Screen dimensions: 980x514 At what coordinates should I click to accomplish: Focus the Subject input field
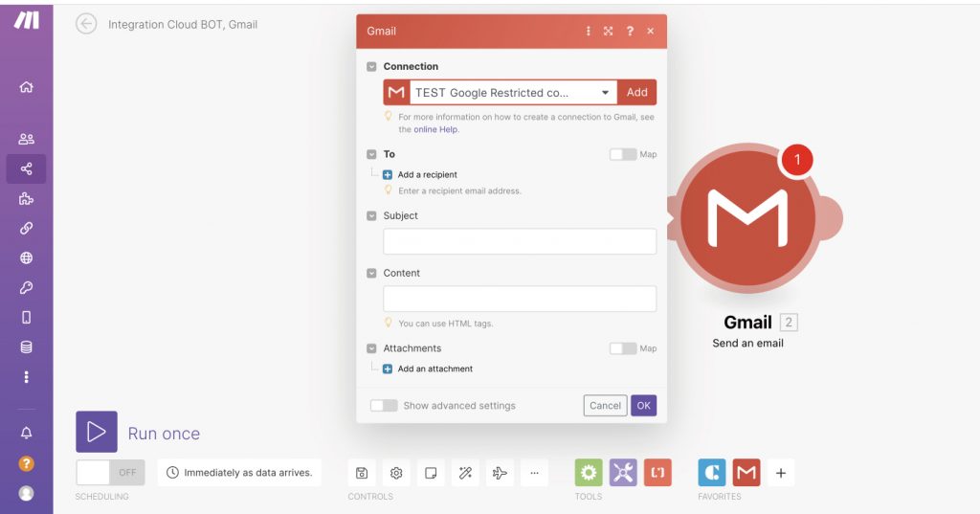[x=520, y=241]
